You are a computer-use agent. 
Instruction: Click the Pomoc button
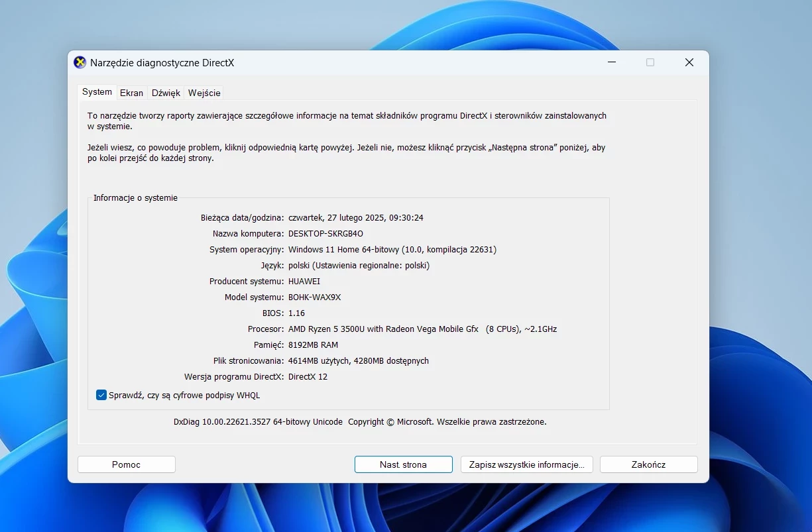click(126, 464)
